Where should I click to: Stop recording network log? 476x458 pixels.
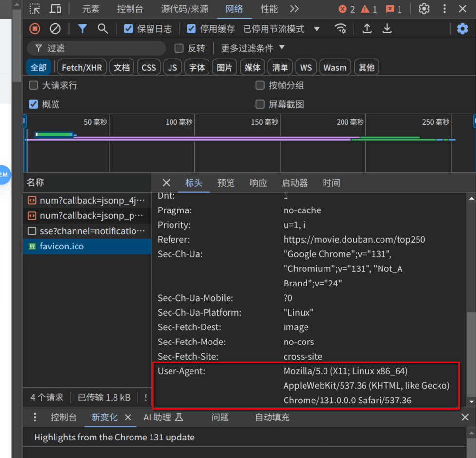[35, 29]
